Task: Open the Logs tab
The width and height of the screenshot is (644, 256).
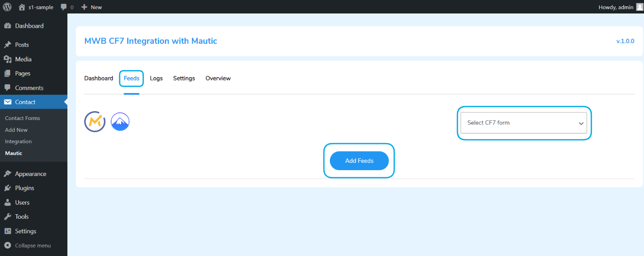Action: 156,78
